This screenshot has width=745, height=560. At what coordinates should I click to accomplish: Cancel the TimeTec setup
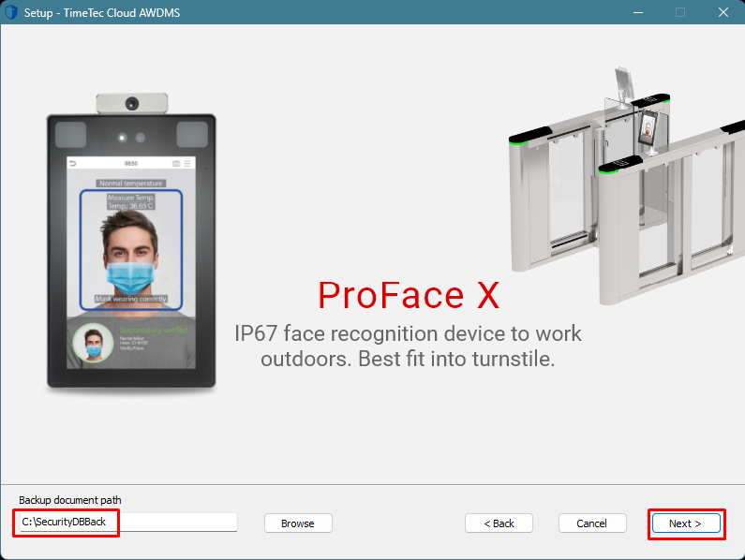(x=592, y=523)
